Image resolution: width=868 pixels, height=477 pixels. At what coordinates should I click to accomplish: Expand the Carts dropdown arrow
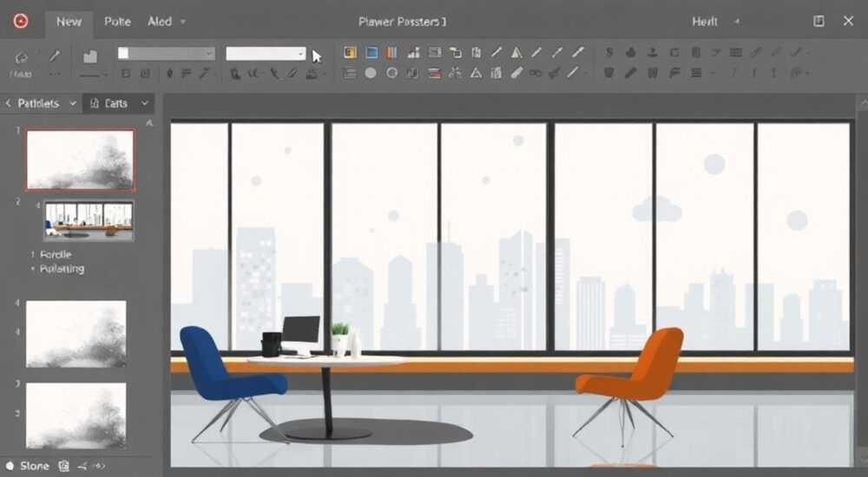click(x=144, y=103)
